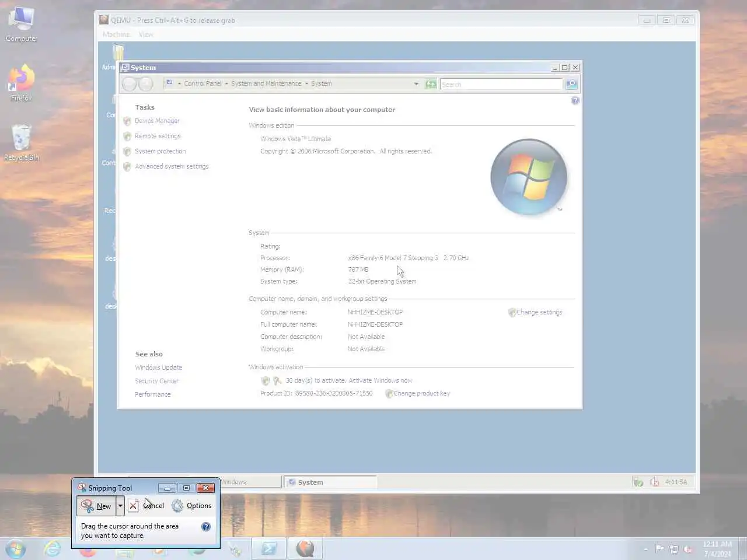The width and height of the screenshot is (747, 560).
Task: Open System protection task link
Action: (x=160, y=151)
